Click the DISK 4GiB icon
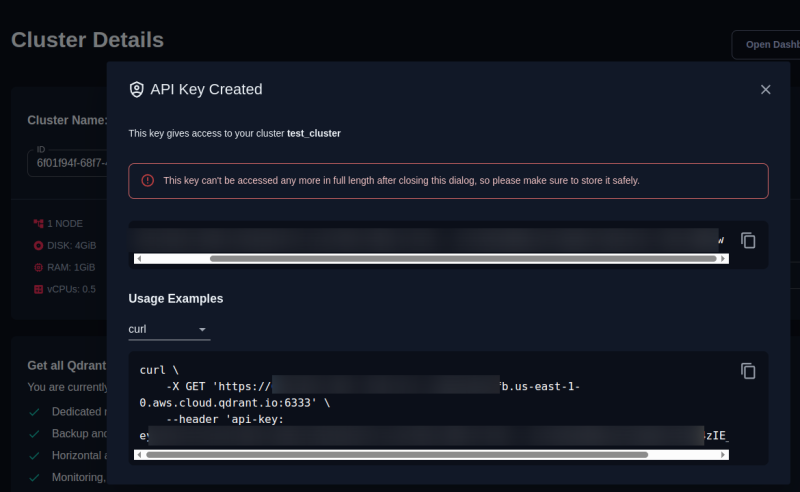The height and width of the screenshot is (492, 800). [38, 245]
